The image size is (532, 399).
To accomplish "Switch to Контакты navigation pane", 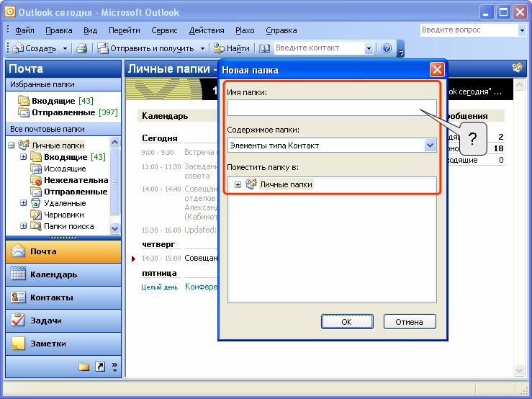I will (x=63, y=297).
